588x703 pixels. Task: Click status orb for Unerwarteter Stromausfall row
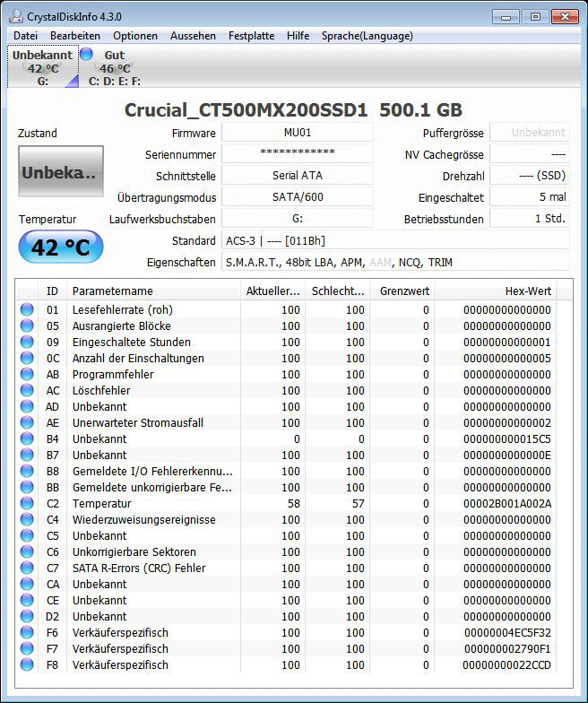27,422
